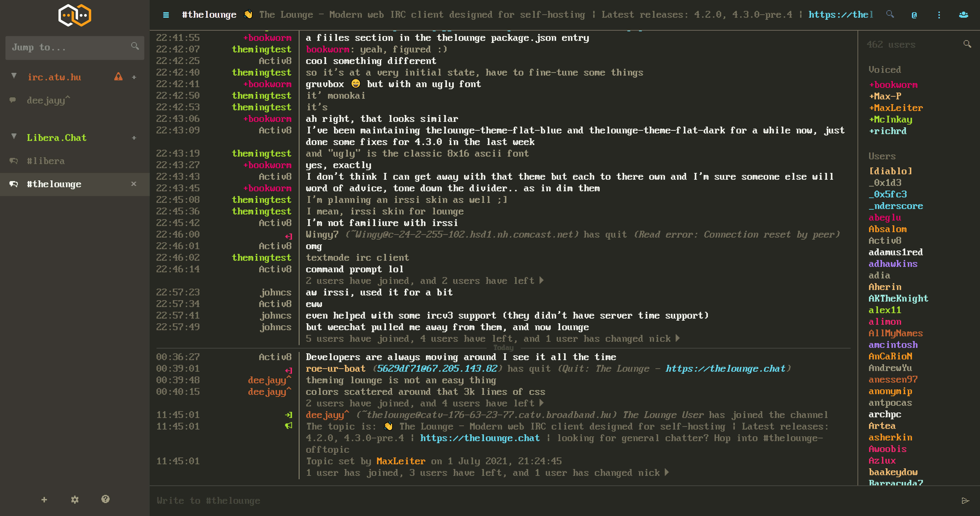Click Activ8 nick at 00:36:27
The image size is (980, 516).
275,357
